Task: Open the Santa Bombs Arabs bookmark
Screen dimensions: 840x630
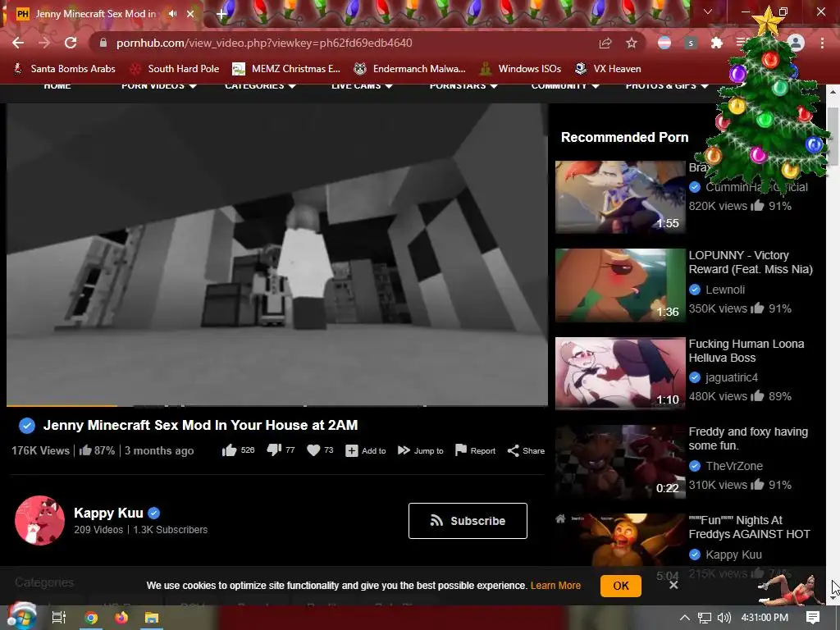Action: pos(64,69)
